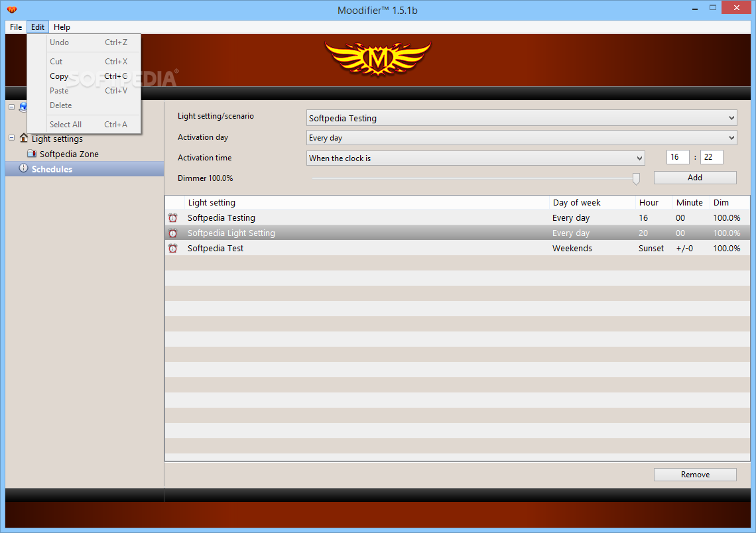Maximize the Moodifier window
Screen dimensions: 756x533
click(713, 8)
